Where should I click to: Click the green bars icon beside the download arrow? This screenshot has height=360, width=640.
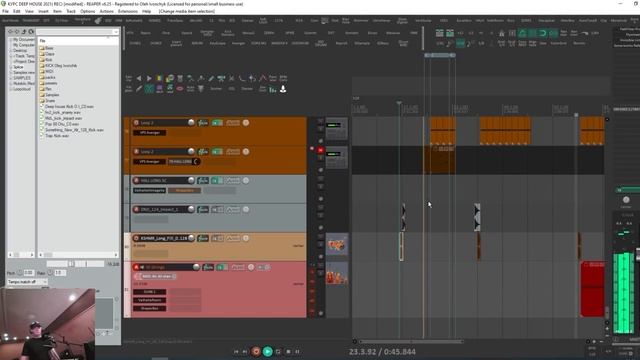click(x=273, y=89)
